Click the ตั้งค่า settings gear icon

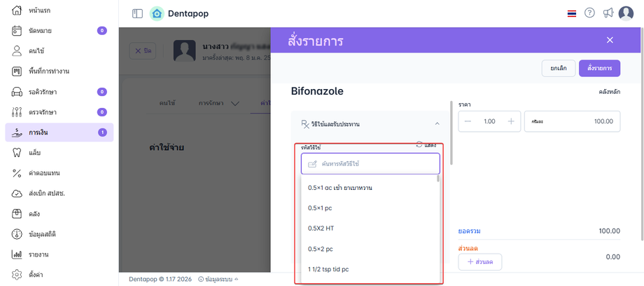[17, 274]
